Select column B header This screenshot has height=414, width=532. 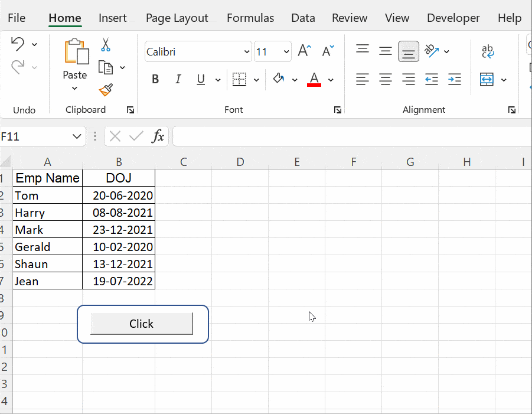coord(119,162)
